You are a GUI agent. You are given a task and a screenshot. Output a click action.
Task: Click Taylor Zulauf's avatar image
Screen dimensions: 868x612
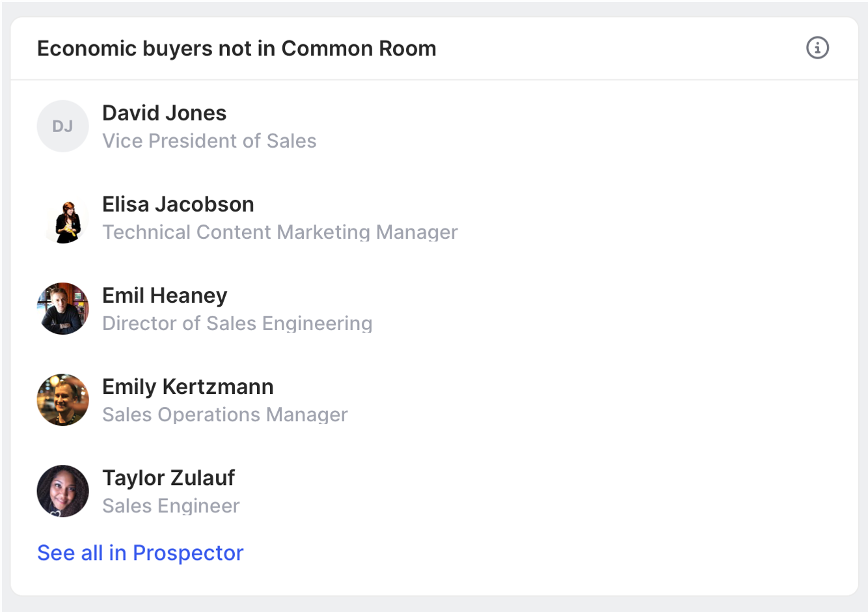tap(62, 491)
